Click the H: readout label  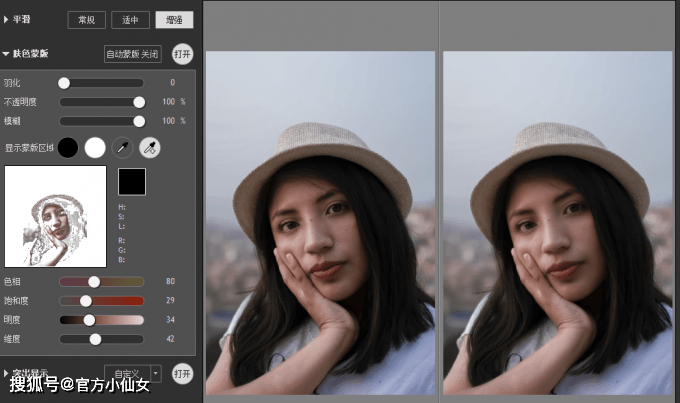[x=122, y=207]
